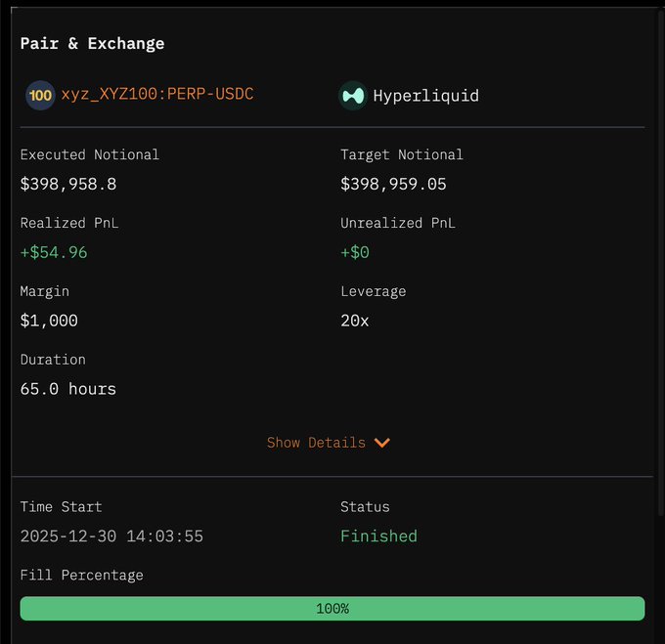Click the XYZ100 coin icon
The image size is (665, 644).
(x=40, y=95)
